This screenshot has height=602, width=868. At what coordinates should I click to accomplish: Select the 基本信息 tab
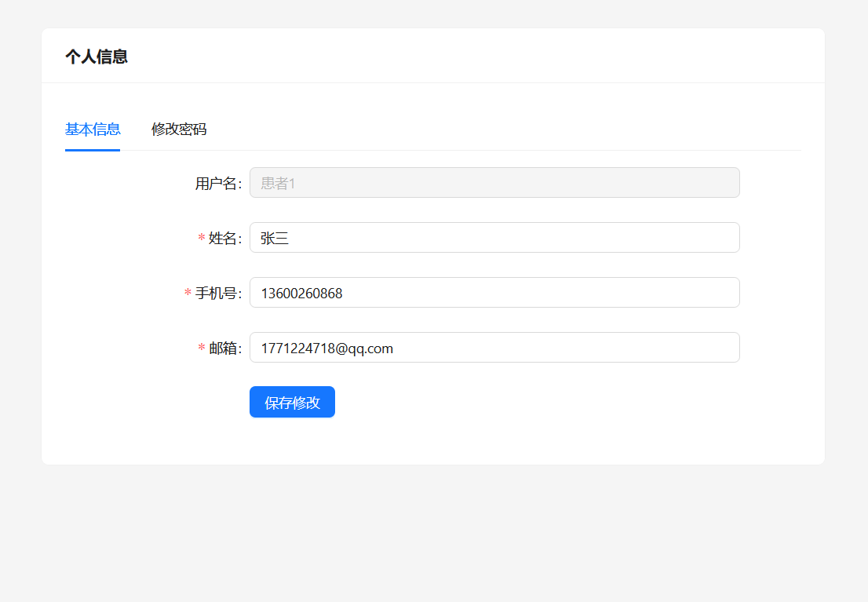(93, 130)
